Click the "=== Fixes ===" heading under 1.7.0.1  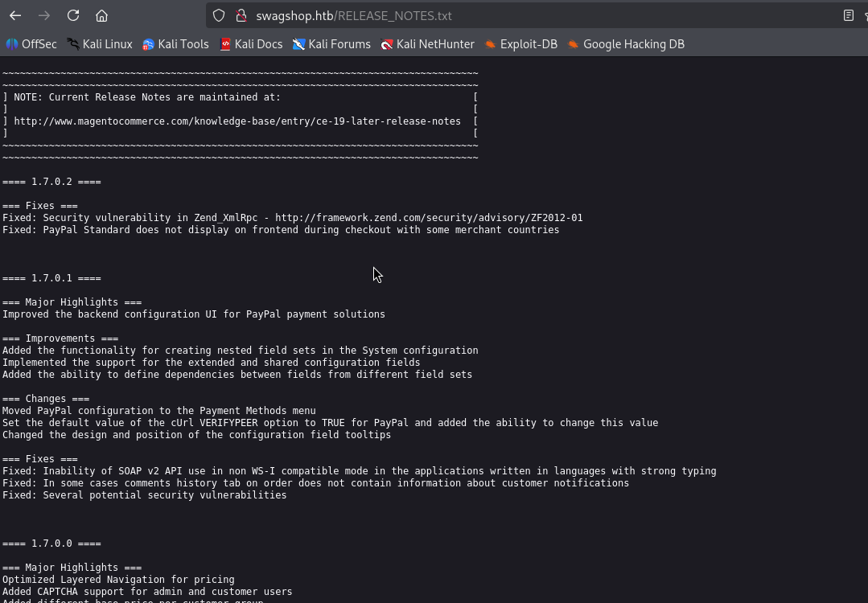(40, 459)
